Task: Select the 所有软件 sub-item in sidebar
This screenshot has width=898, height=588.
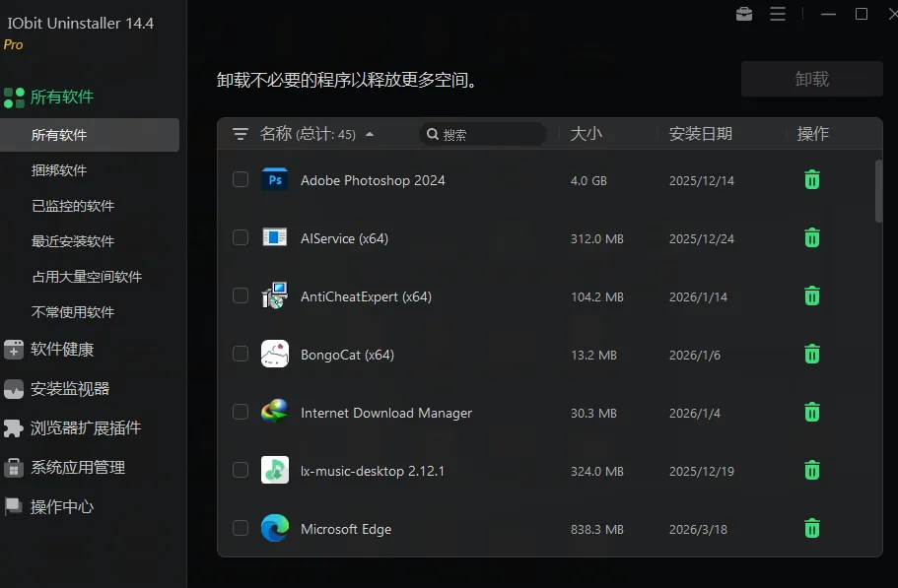Action: coord(90,135)
